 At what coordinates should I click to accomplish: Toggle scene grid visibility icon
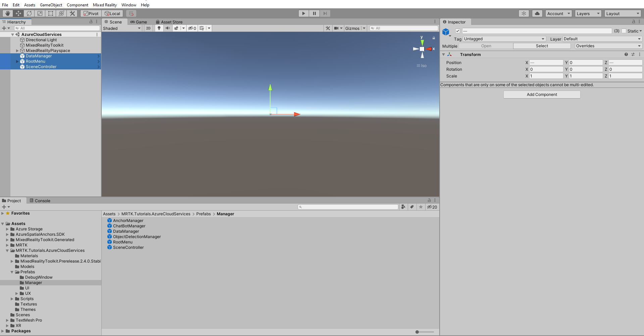pos(202,28)
